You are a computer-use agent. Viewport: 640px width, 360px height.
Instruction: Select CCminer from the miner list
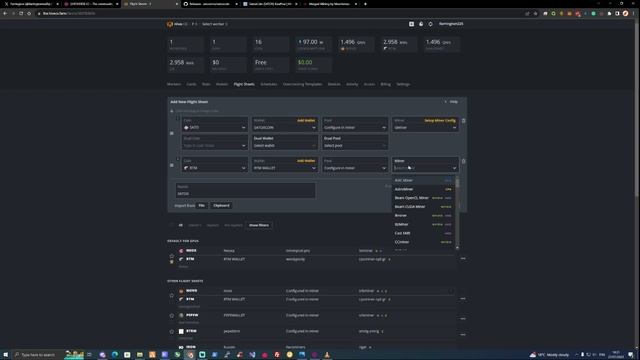point(423,242)
